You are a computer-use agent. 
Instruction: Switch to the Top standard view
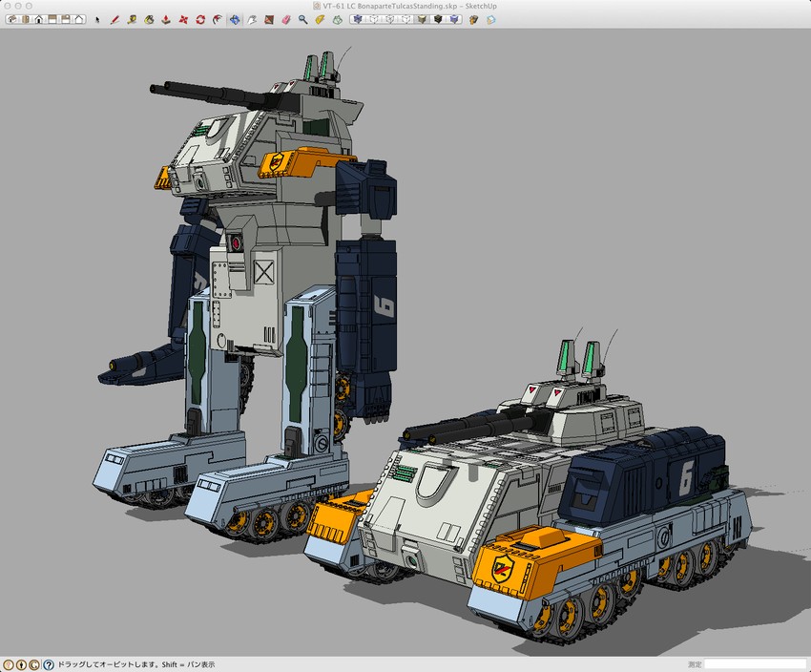[26, 20]
